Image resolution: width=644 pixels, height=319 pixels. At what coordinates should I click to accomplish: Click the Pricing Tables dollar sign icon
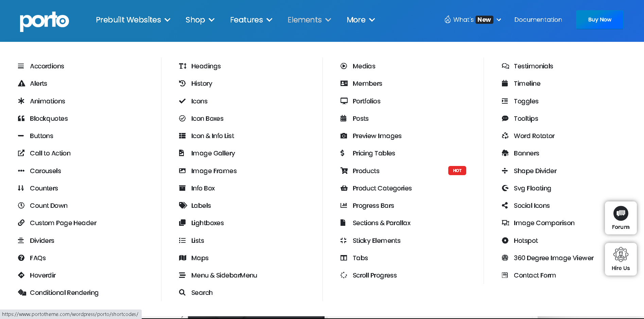coord(343,153)
